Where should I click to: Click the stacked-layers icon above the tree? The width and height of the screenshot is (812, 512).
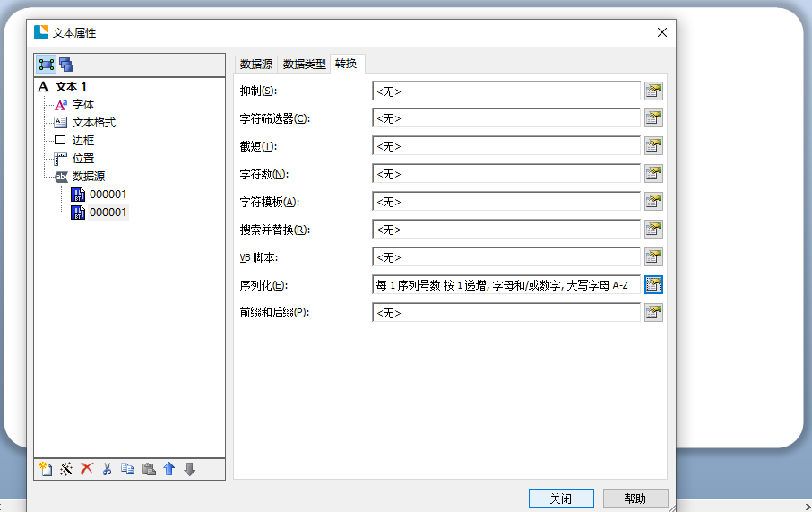click(x=66, y=65)
